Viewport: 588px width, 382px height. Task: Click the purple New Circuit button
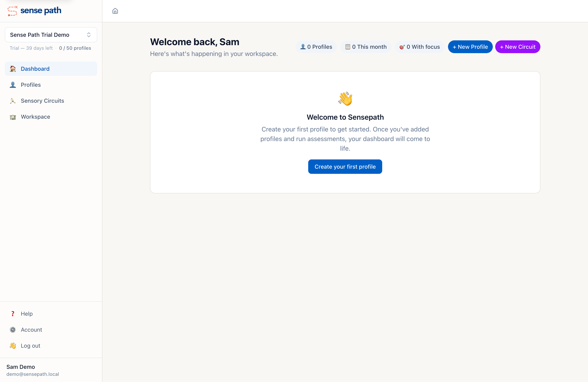click(518, 47)
